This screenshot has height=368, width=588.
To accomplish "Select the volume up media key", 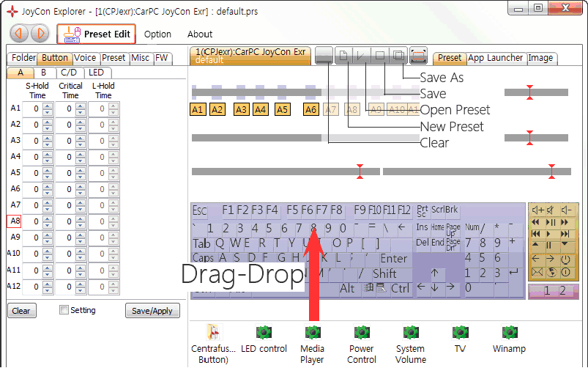I will (x=537, y=210).
